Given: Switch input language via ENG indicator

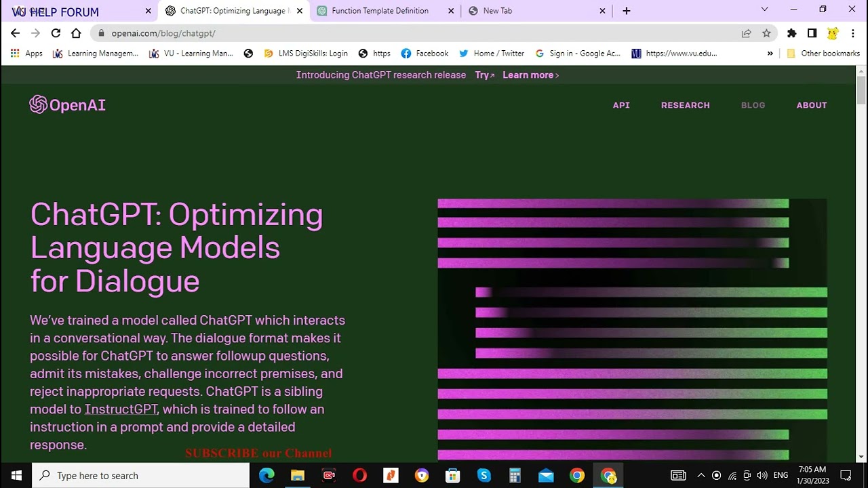Looking at the screenshot, I should point(781,475).
